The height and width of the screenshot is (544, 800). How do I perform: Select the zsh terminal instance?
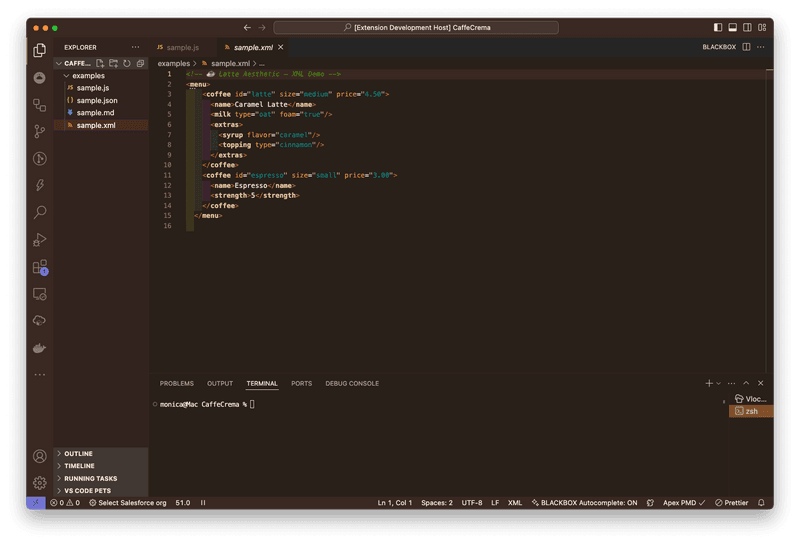click(x=751, y=411)
